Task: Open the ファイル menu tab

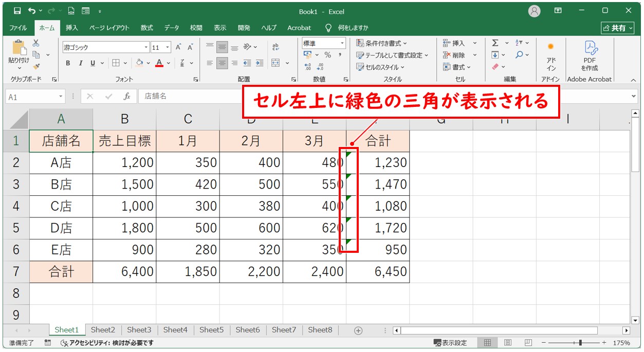Action: [19, 28]
